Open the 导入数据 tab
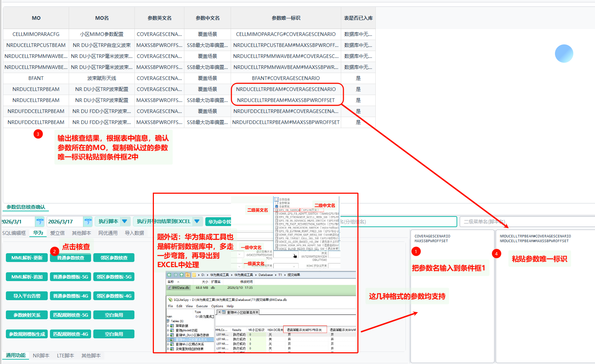 click(x=134, y=233)
